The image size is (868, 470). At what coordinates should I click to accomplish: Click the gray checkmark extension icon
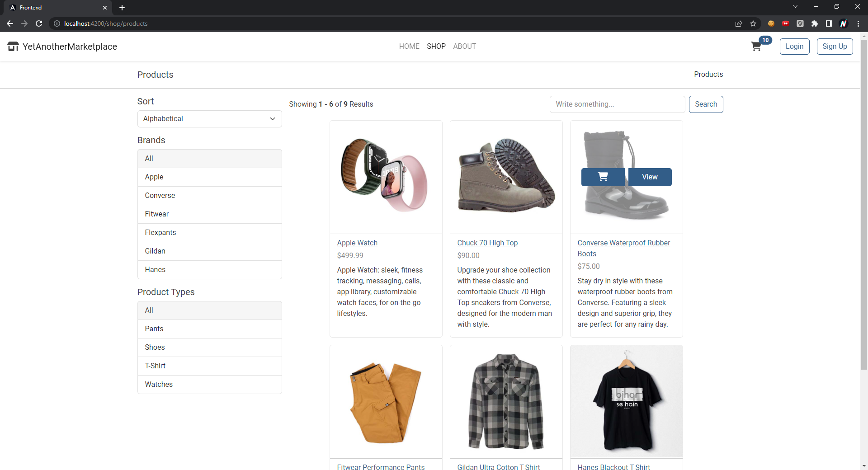800,23
